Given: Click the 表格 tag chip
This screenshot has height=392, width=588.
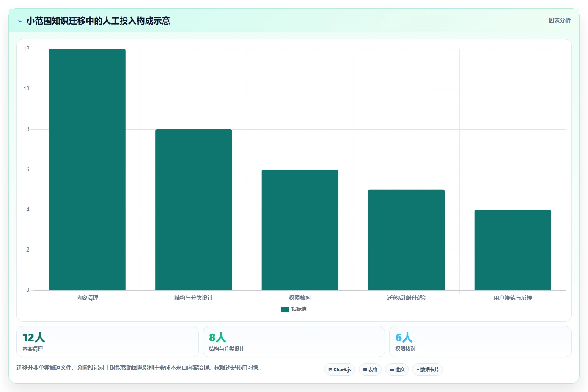Looking at the screenshot, I should pyautogui.click(x=370, y=370).
